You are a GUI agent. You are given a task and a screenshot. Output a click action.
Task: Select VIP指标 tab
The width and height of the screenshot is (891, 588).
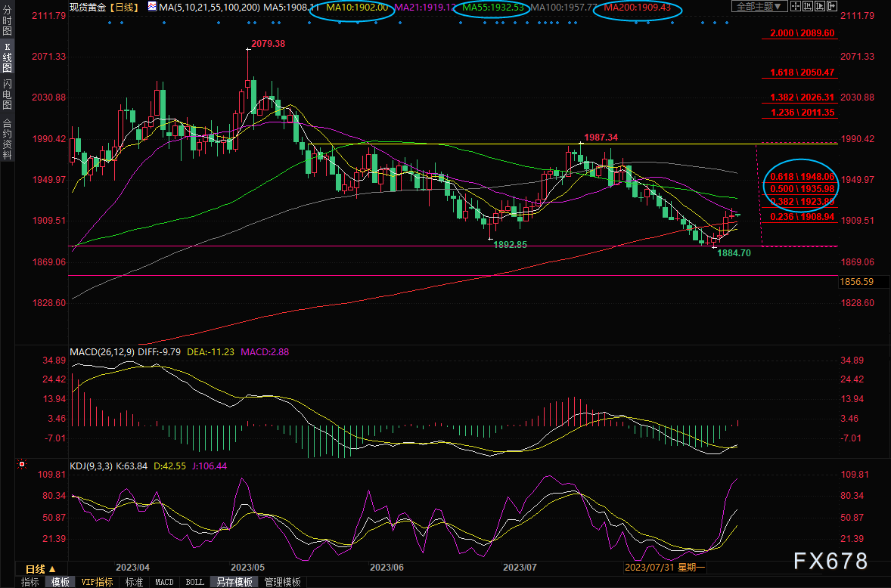[98, 582]
